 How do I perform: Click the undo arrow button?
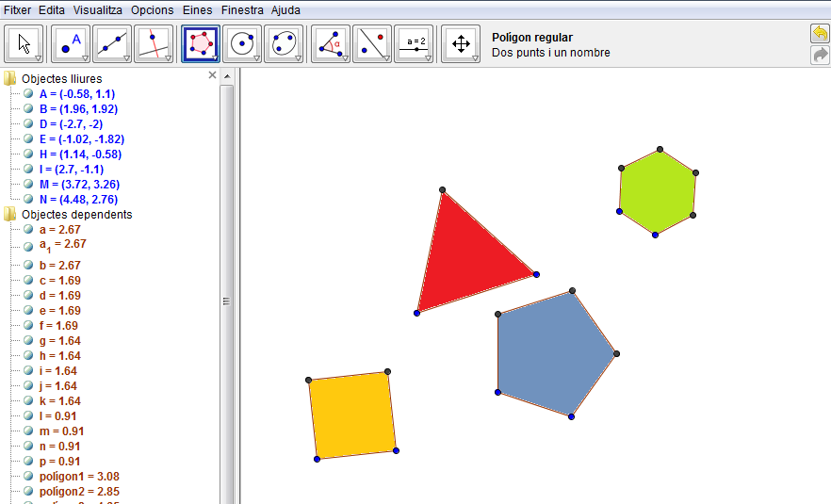(820, 34)
